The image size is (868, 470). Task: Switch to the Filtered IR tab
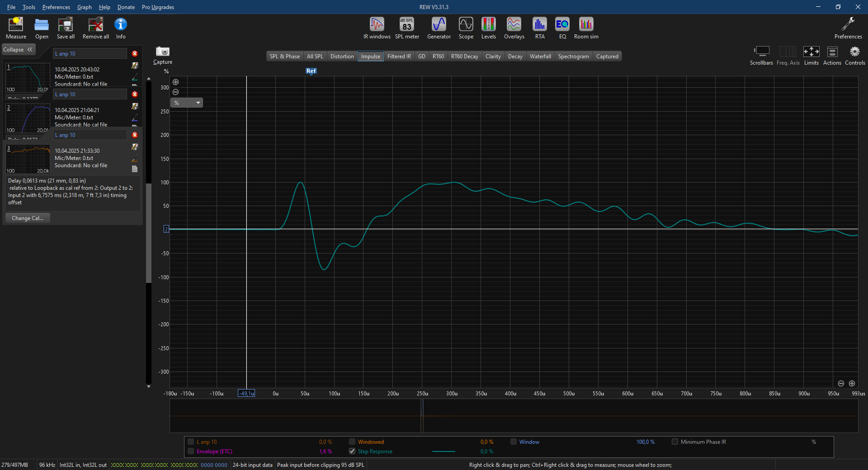point(399,56)
